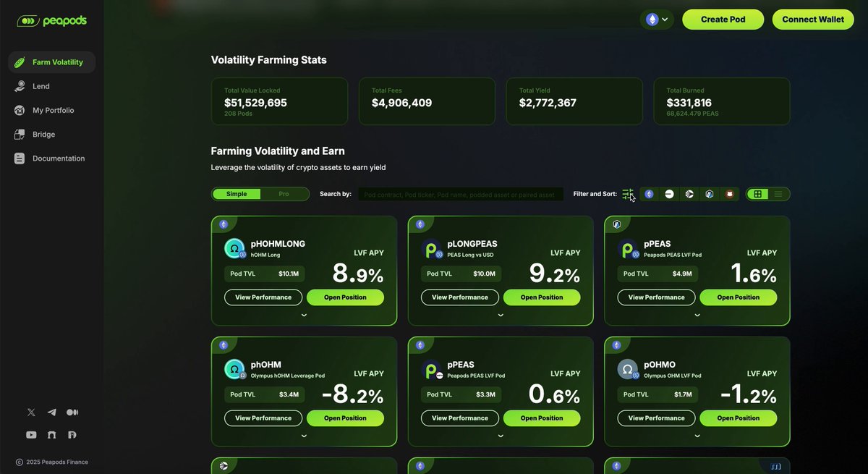Image resolution: width=868 pixels, height=474 pixels.
Task: Open the Medium social link
Action: tap(72, 412)
